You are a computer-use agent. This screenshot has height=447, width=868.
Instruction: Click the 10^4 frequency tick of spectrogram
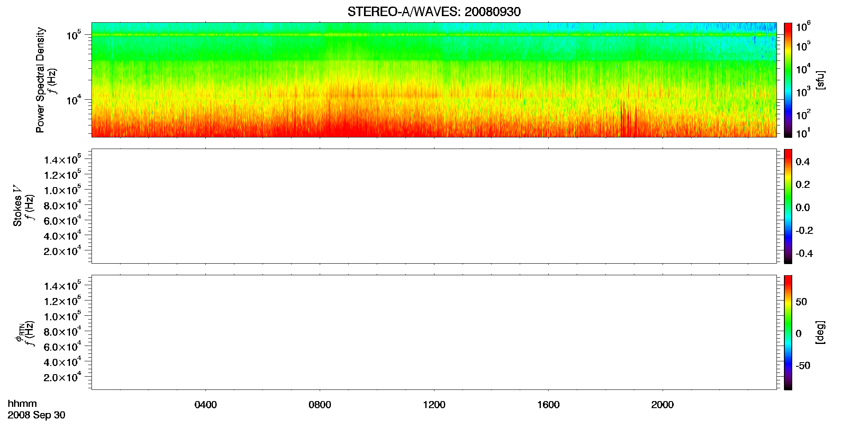73,100
